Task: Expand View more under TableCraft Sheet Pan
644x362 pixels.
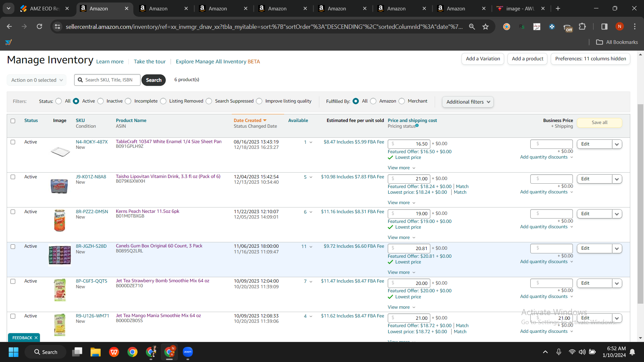Action: [401, 168]
